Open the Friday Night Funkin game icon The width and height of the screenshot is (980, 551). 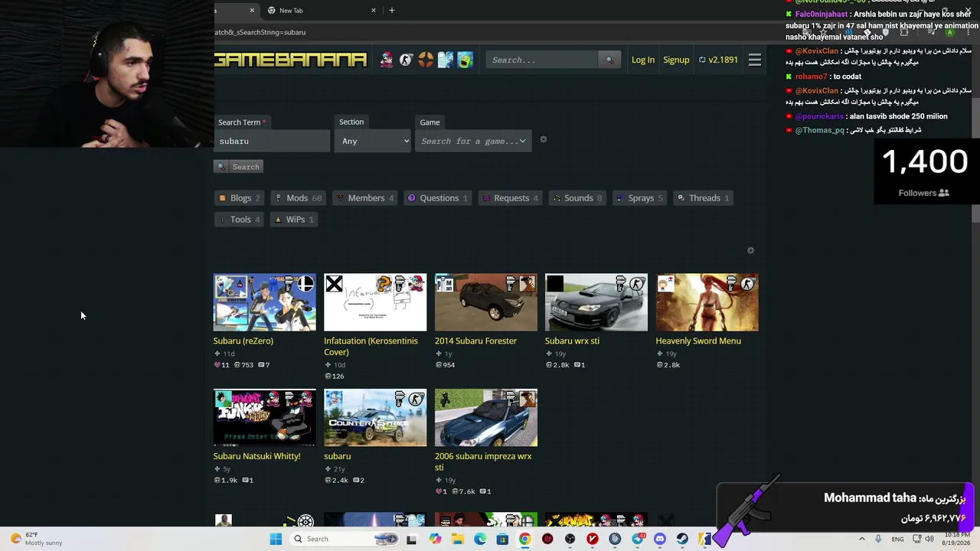pyautogui.click(x=387, y=60)
